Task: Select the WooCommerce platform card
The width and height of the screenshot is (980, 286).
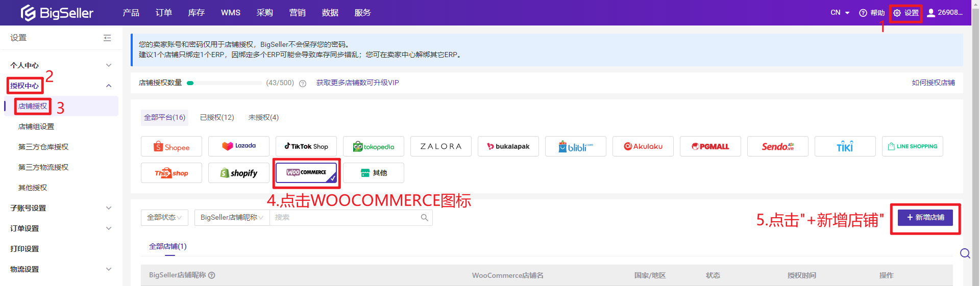Action: tap(306, 173)
